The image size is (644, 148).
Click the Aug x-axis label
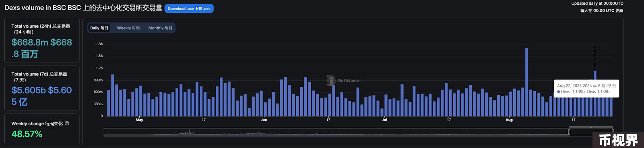pyautogui.click(x=509, y=120)
